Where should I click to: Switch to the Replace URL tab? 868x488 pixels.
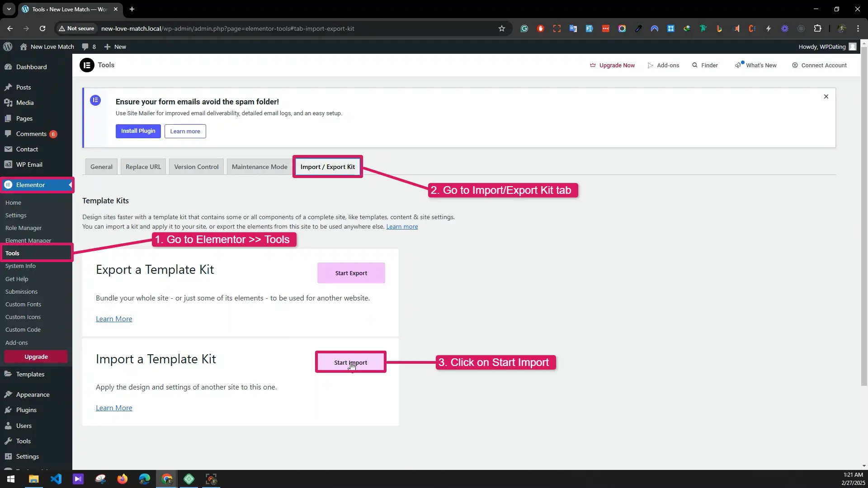pos(143,167)
